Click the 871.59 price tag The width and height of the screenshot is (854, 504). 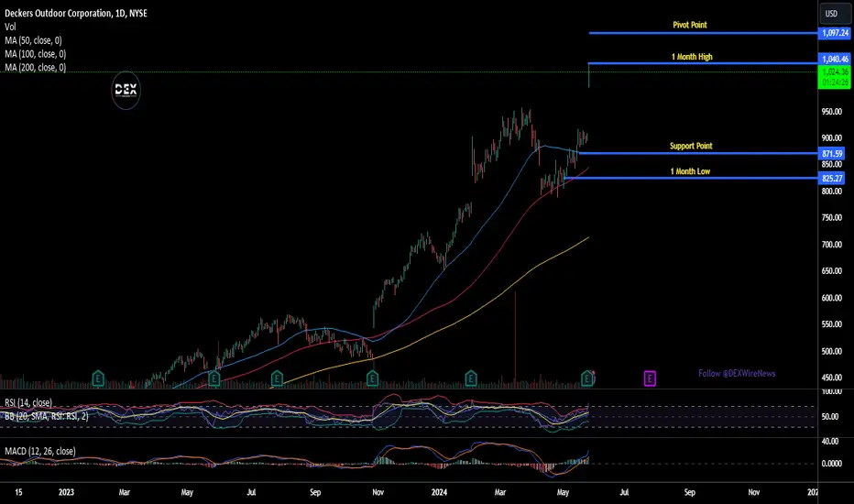click(832, 154)
